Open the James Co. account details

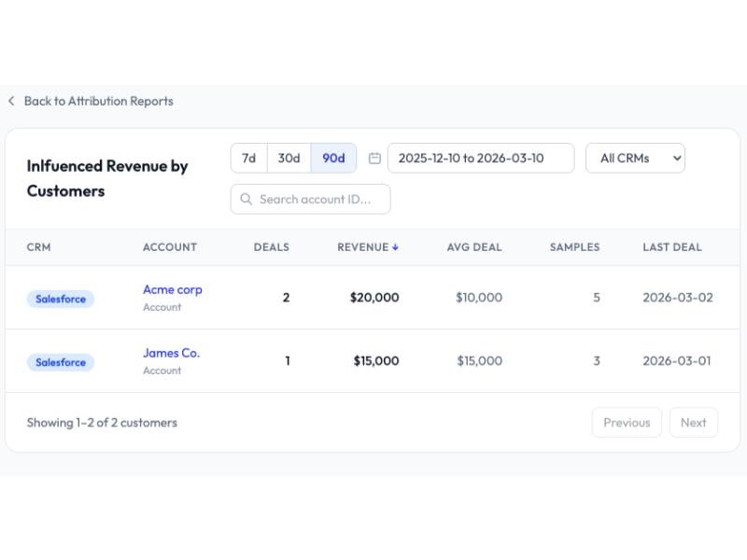[x=172, y=353]
